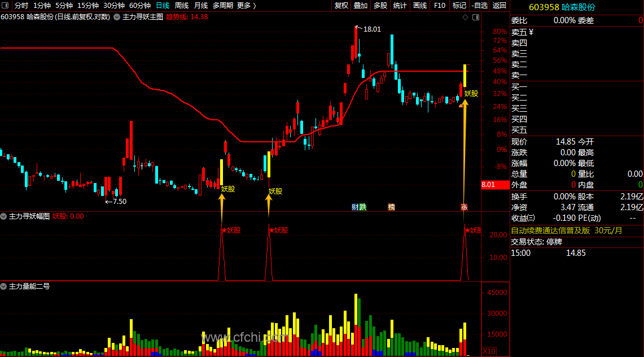644x357 pixels.
Task: Expand the 主力量能二号 indicator dropdown
Action: coord(4,286)
